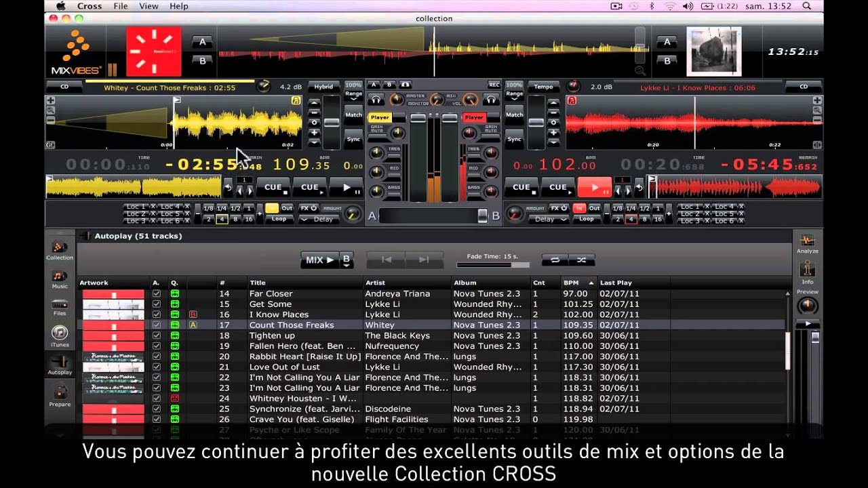
Task: Click the autoplay next track button
Action: click(x=424, y=260)
